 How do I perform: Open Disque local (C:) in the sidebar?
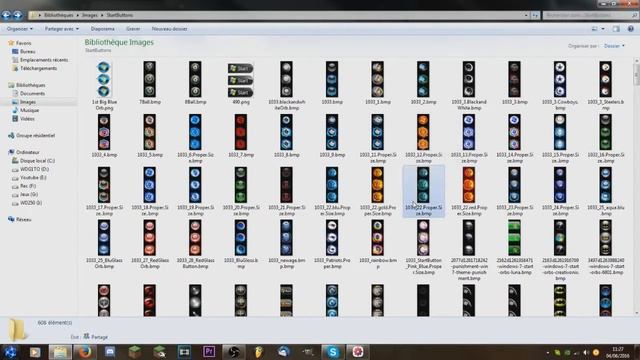tap(37, 161)
